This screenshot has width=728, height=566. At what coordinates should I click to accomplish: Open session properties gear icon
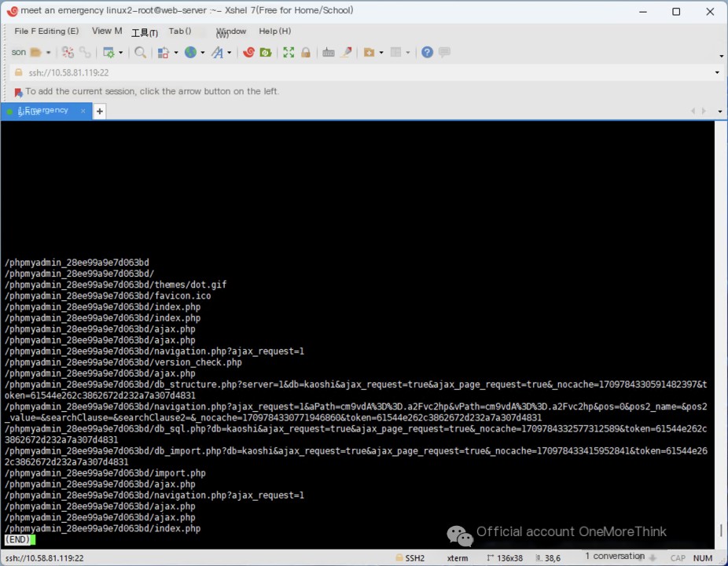pyautogui.click(x=108, y=53)
